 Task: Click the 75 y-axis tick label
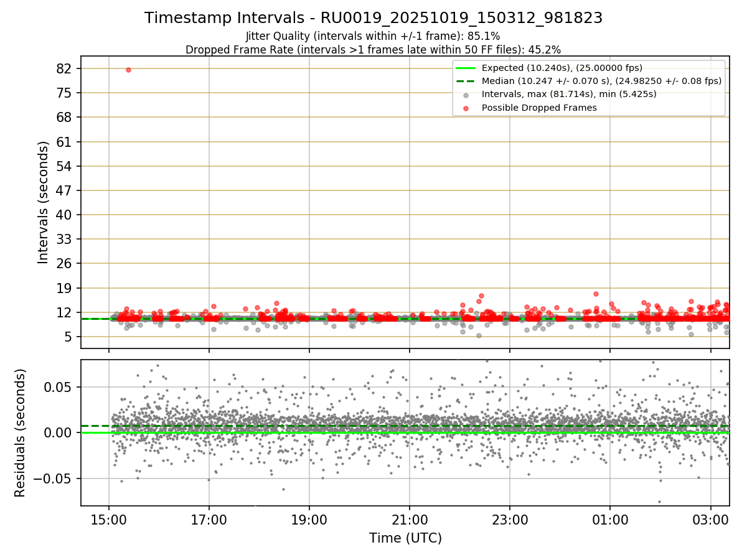[x=65, y=93]
